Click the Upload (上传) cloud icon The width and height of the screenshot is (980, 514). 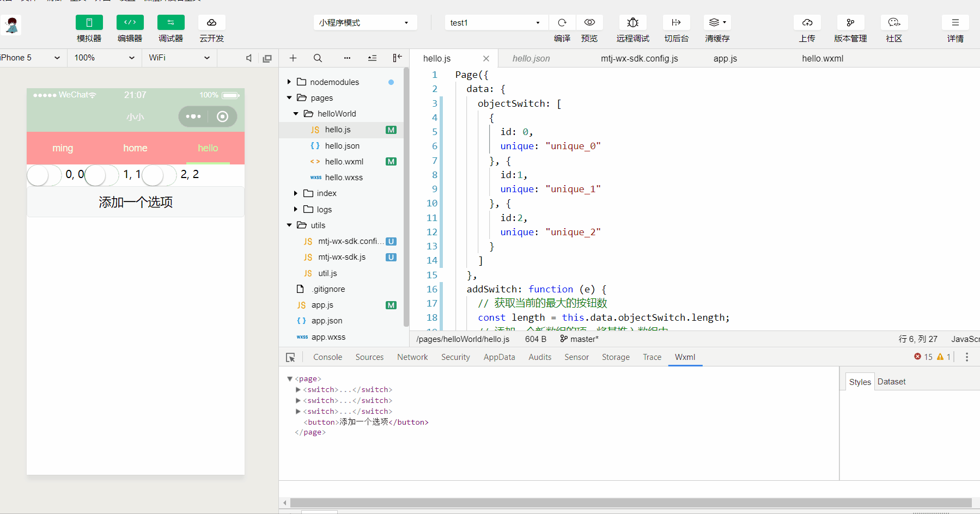tap(807, 23)
